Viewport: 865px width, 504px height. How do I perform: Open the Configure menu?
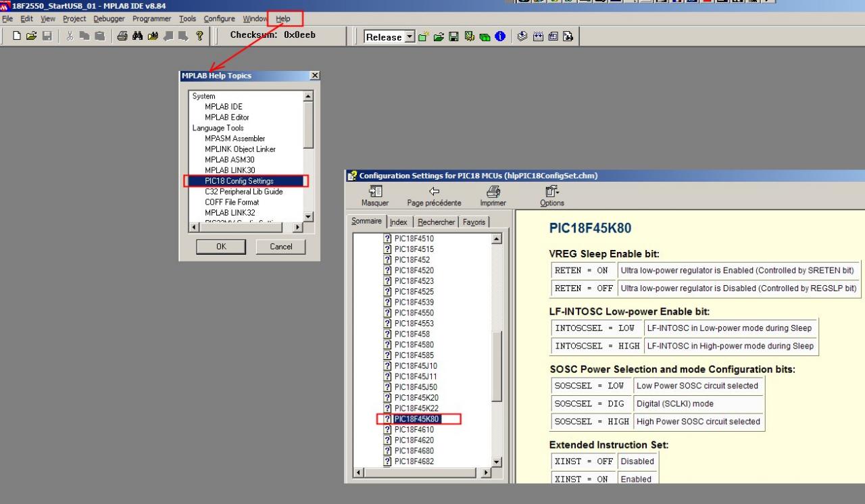click(220, 19)
